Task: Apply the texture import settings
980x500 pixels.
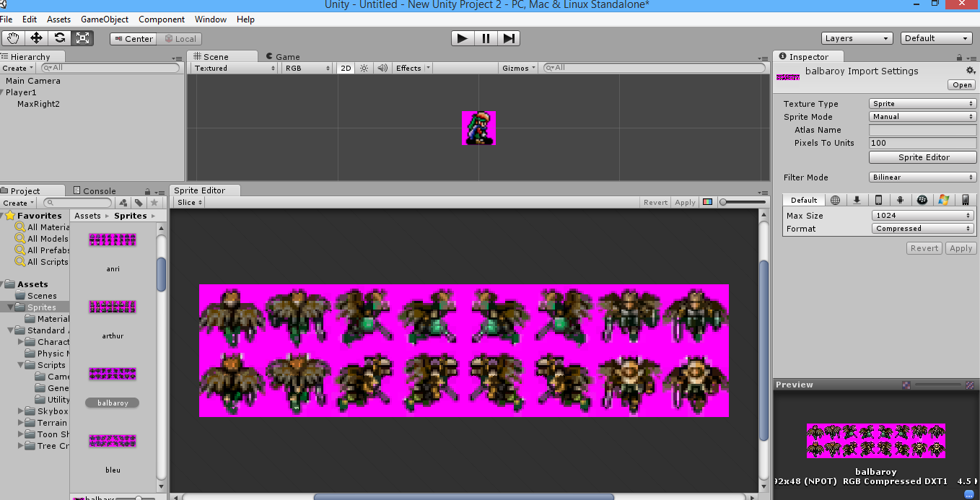Action: 961,247
